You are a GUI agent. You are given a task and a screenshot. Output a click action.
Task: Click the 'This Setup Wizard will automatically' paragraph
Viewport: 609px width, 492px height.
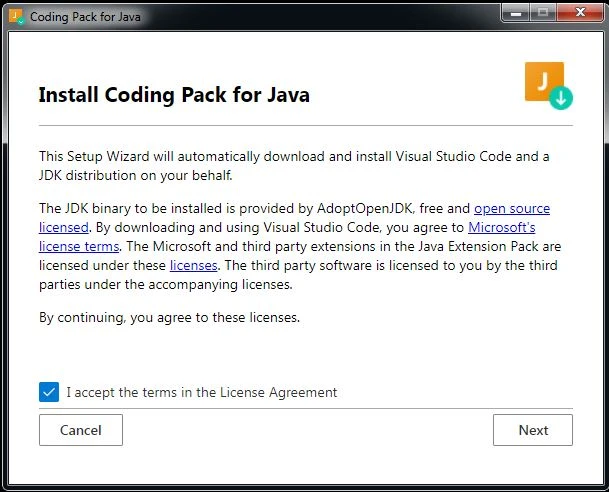pos(294,166)
